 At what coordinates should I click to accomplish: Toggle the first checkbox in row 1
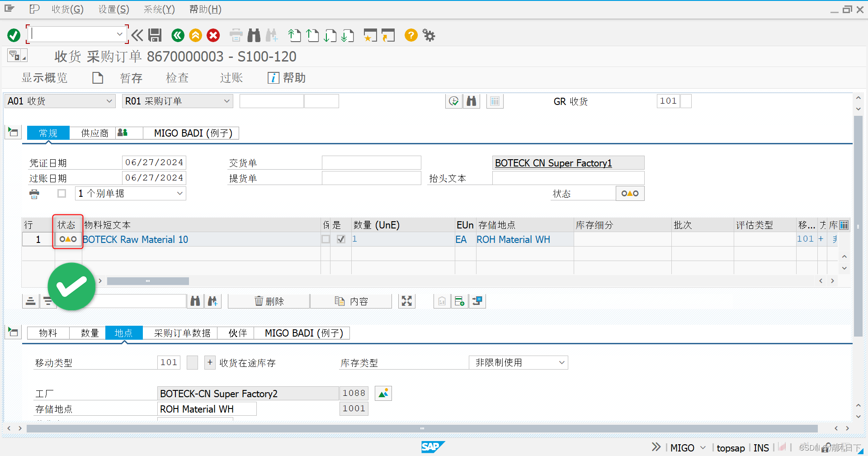click(x=325, y=239)
